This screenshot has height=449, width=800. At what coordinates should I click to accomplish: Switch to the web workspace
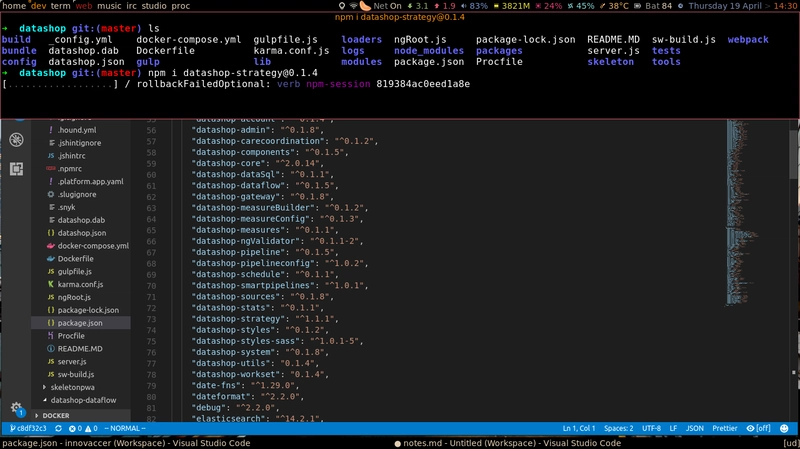[x=84, y=6]
